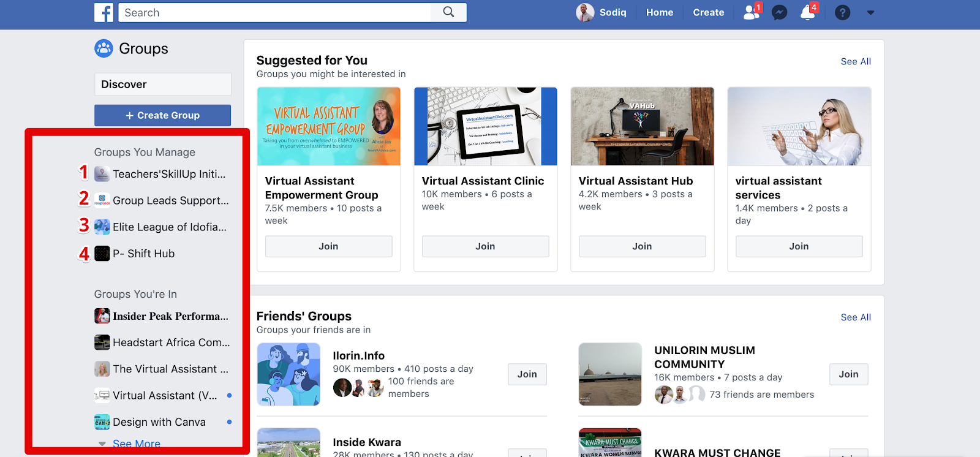The width and height of the screenshot is (980, 457).
Task: Click UNILORIN MUSLIM COMMUNITY title
Action: click(x=704, y=357)
